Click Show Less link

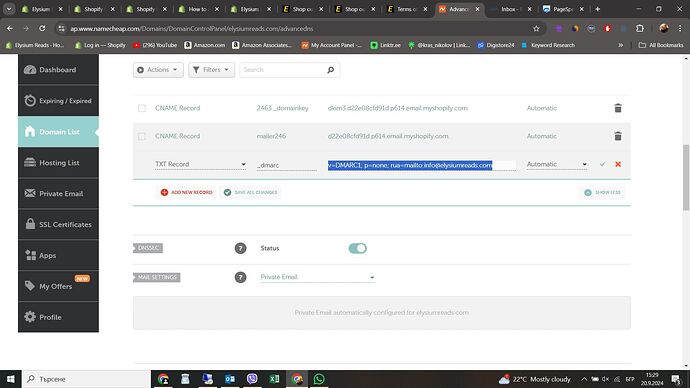point(602,192)
